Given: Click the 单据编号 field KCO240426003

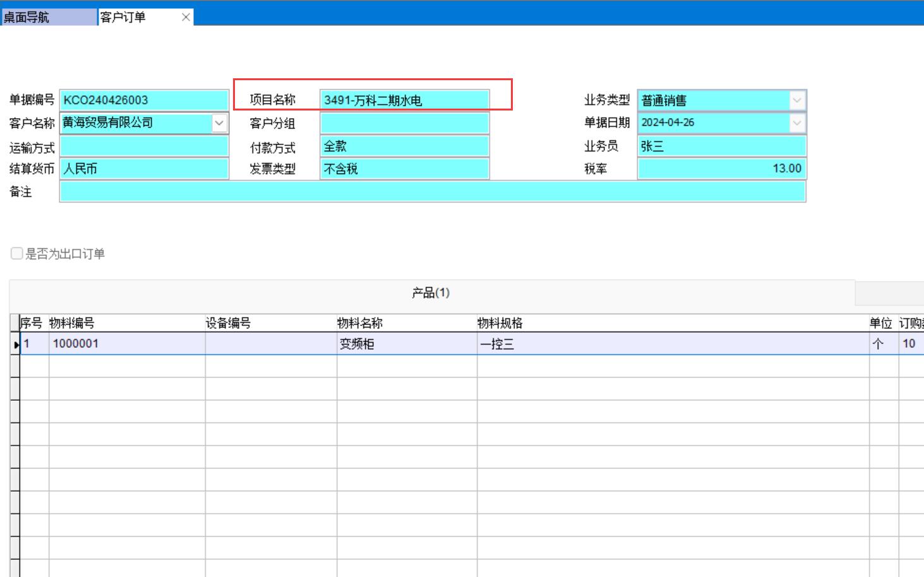Looking at the screenshot, I should pyautogui.click(x=144, y=100).
